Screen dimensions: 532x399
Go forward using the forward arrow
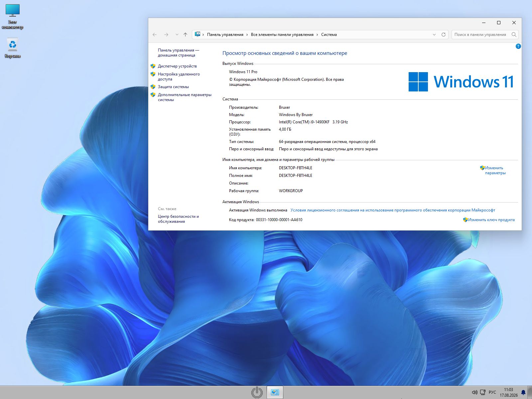tap(166, 35)
